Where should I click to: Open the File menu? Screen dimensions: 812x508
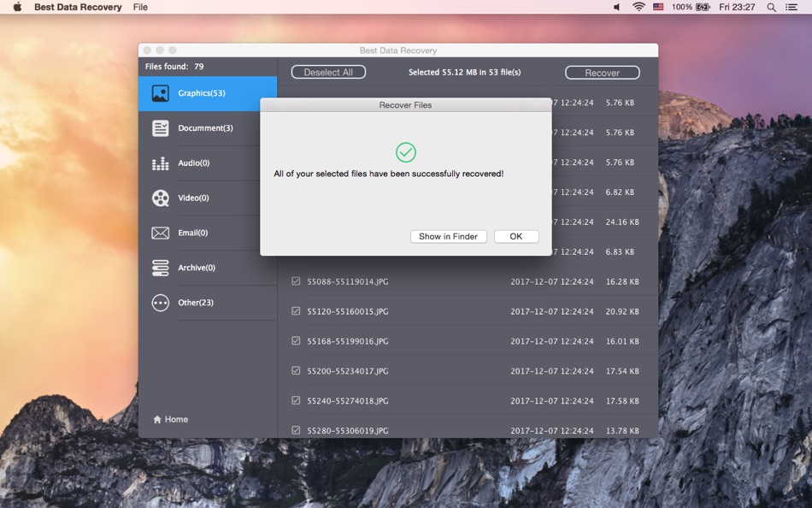click(x=140, y=7)
